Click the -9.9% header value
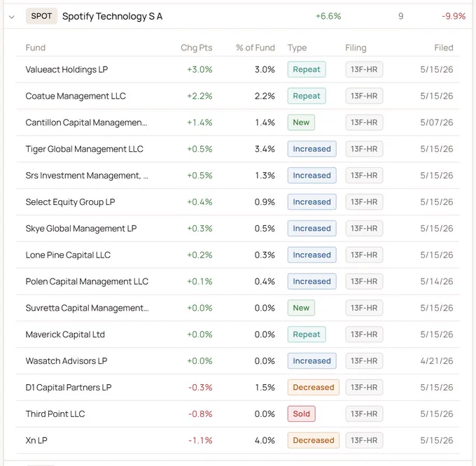This screenshot has height=466, width=476. point(454,16)
